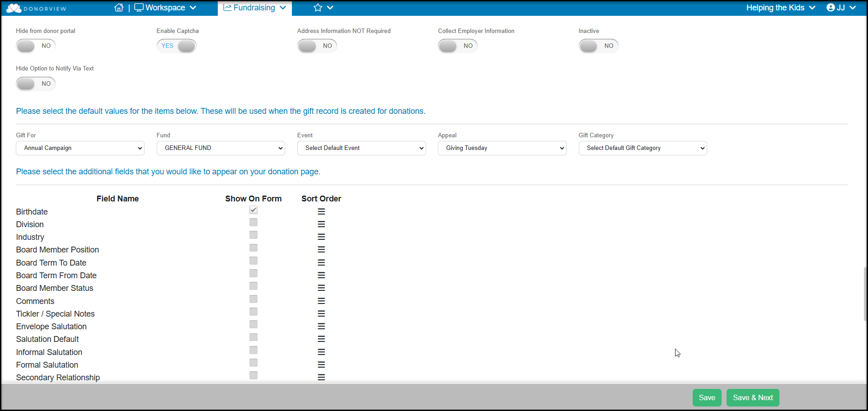Click the sort handle for Industry
The width and height of the screenshot is (868, 411).
[x=321, y=237]
